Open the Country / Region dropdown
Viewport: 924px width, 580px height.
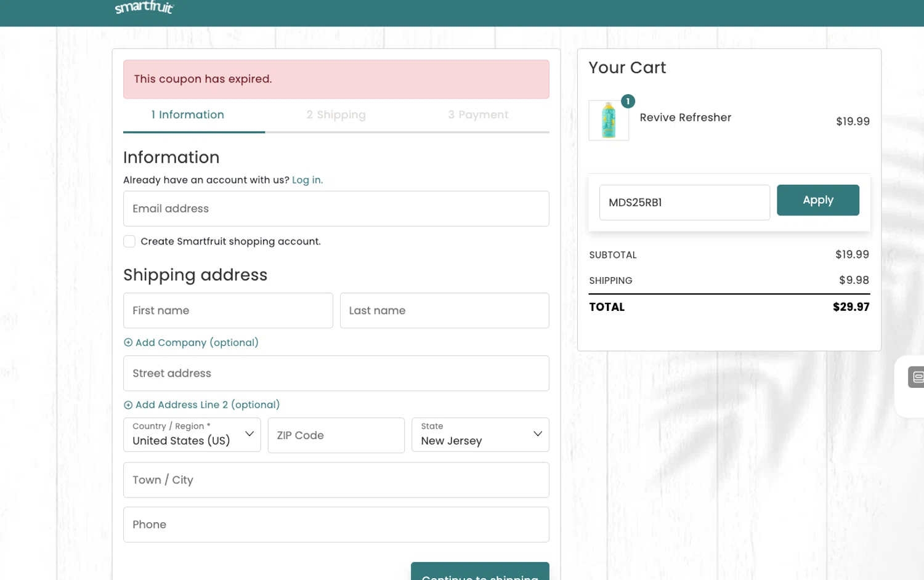tap(192, 435)
